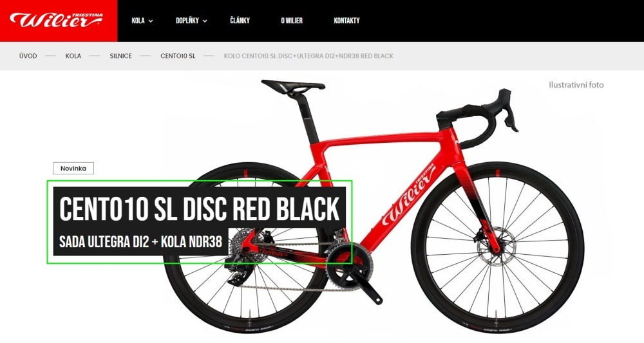Click the bike's saddle in the photo
644x343 pixels.
[x=293, y=86]
